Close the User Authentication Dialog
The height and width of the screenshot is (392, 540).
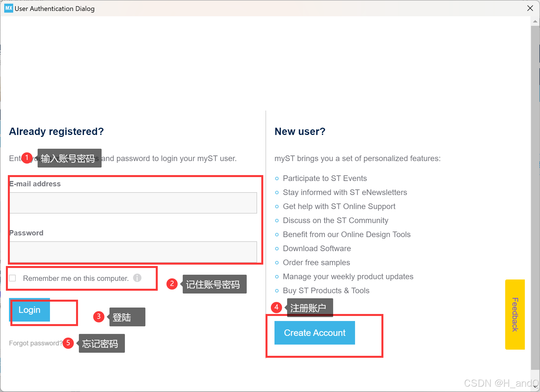coord(530,8)
